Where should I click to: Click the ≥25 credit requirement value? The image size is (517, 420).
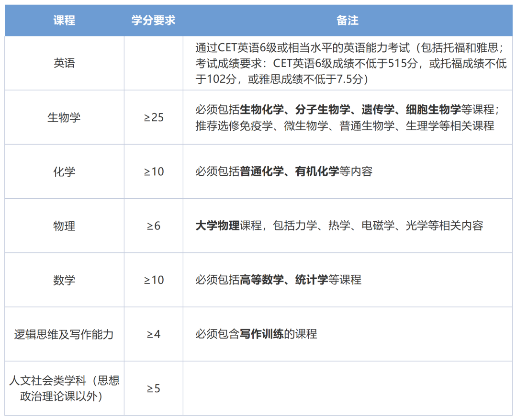(154, 117)
